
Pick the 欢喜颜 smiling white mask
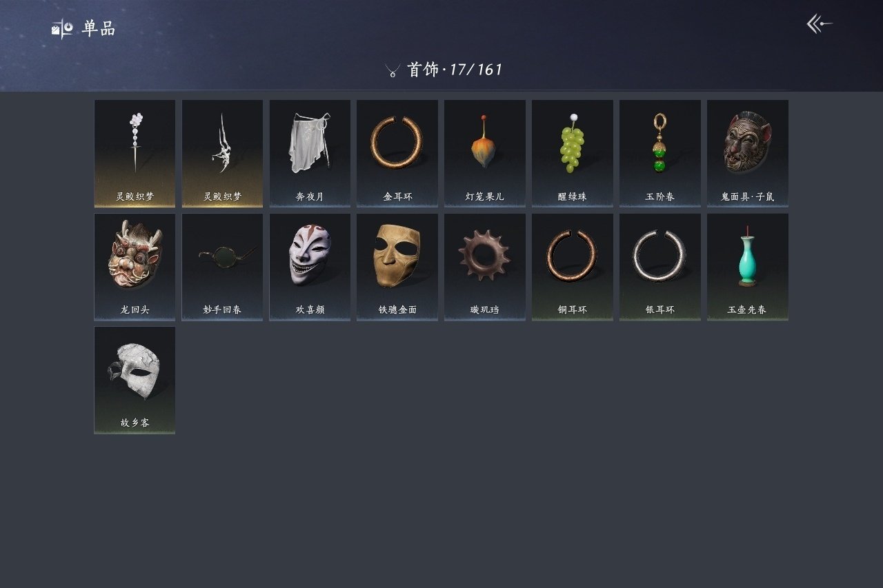[310, 267]
